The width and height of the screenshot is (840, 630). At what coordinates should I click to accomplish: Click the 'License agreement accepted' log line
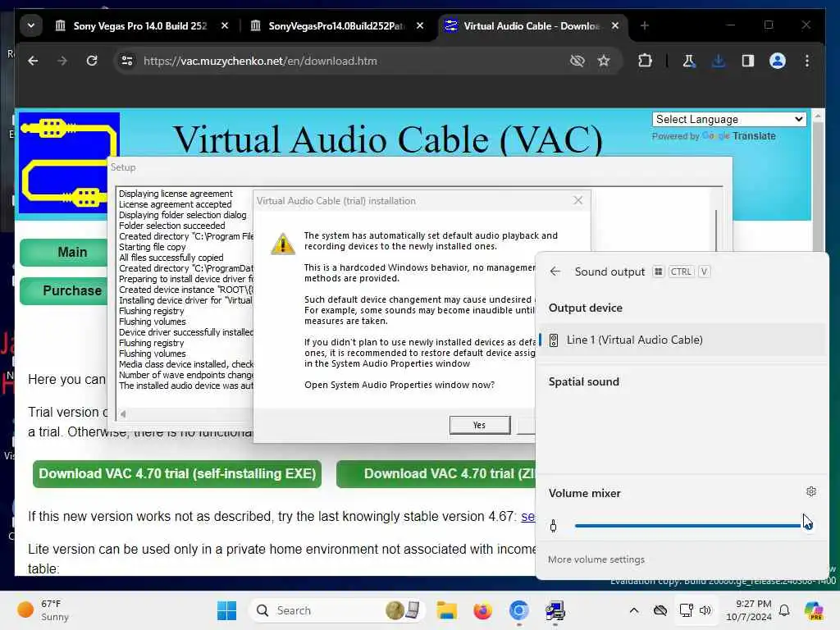[x=176, y=204]
